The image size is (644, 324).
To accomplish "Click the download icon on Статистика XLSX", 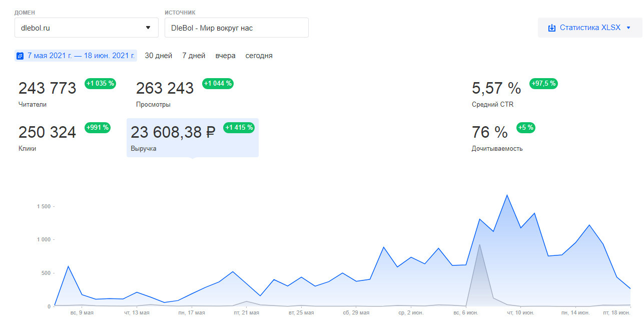I will coord(552,28).
